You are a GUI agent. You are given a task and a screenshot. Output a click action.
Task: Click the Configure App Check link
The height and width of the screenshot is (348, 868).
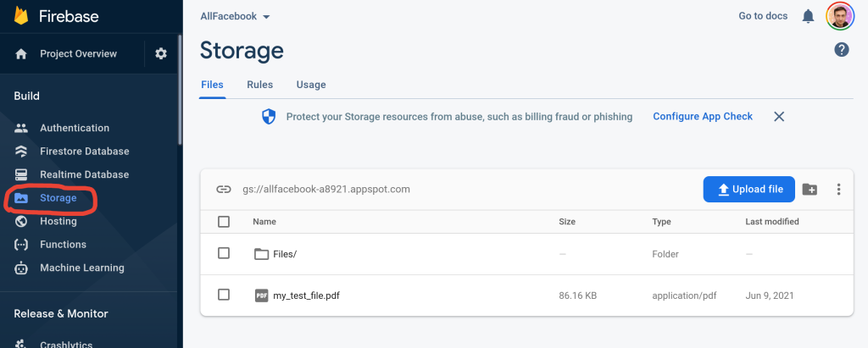pyautogui.click(x=703, y=116)
